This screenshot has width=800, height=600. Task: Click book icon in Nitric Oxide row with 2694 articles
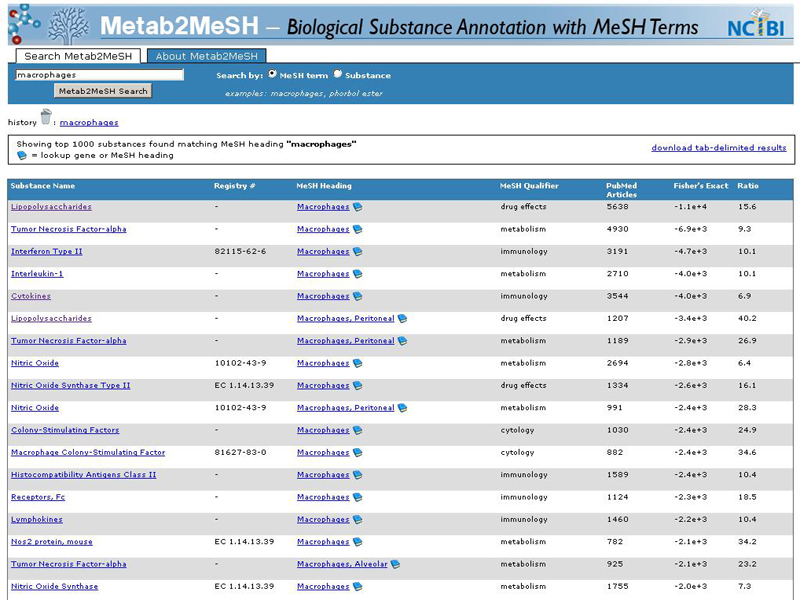point(358,363)
